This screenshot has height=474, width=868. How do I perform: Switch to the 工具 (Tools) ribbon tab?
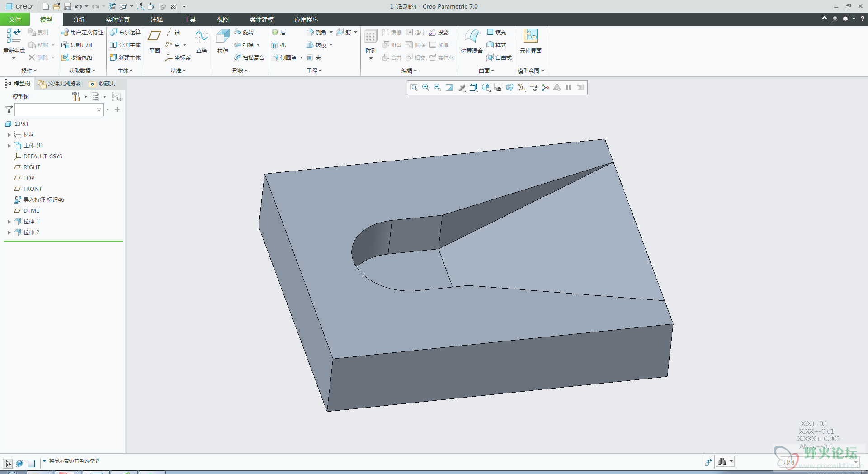coord(190,19)
